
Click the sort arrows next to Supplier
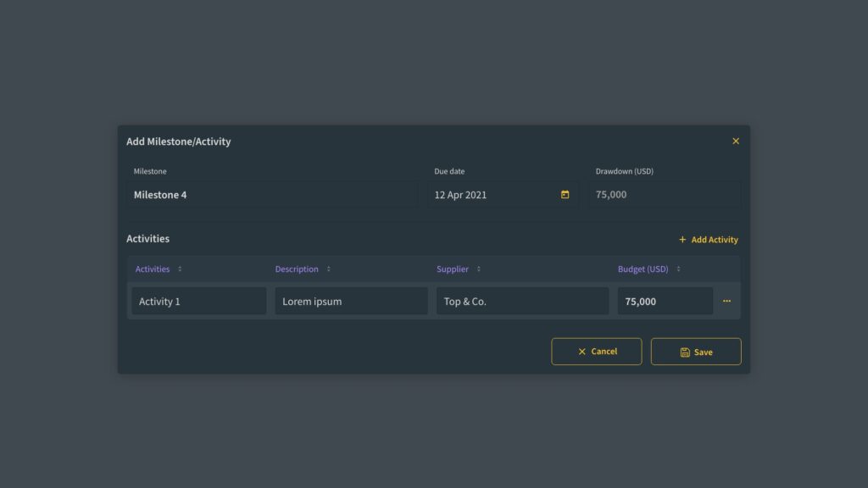[478, 269]
